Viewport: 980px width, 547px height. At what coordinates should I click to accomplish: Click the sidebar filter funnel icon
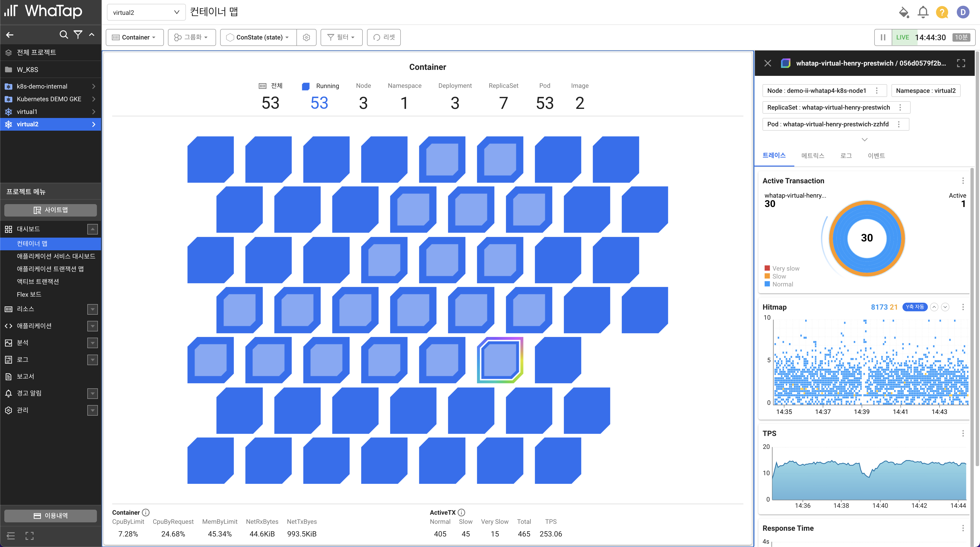pos(78,35)
